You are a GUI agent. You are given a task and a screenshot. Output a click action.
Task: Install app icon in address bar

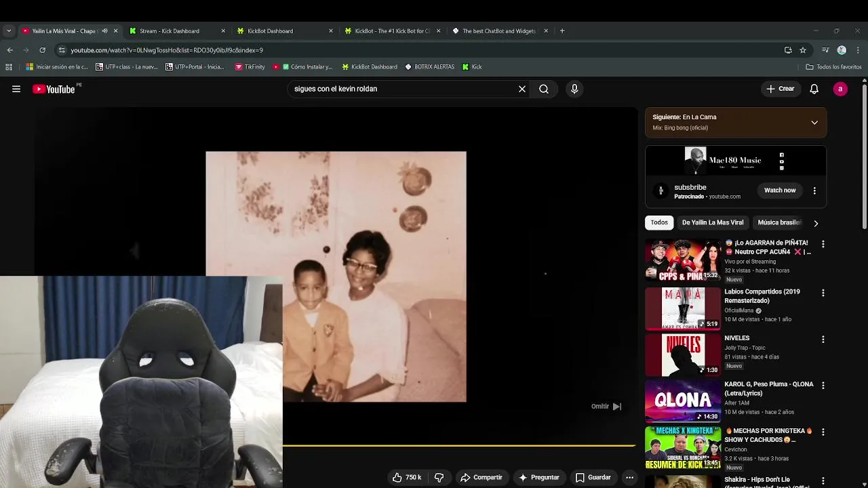(x=788, y=50)
